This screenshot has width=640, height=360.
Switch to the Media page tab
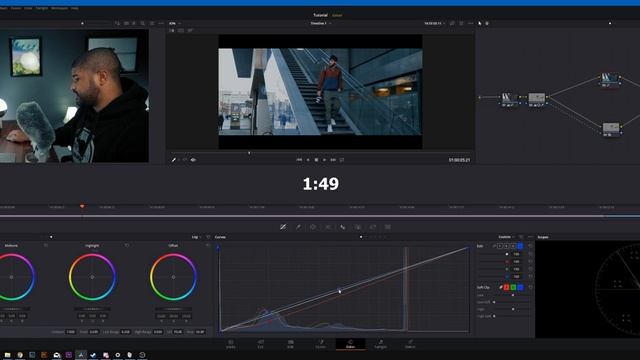231,344
